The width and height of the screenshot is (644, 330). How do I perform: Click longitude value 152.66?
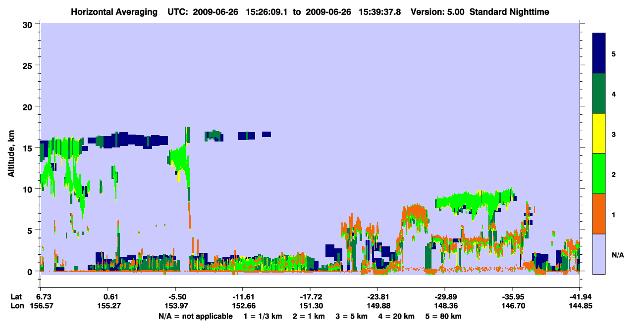[244, 306]
